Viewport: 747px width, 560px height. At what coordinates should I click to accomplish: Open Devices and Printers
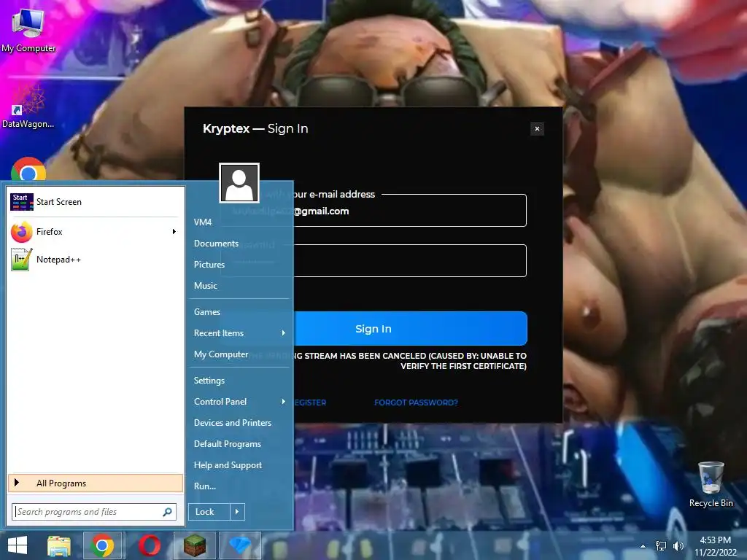point(240,423)
